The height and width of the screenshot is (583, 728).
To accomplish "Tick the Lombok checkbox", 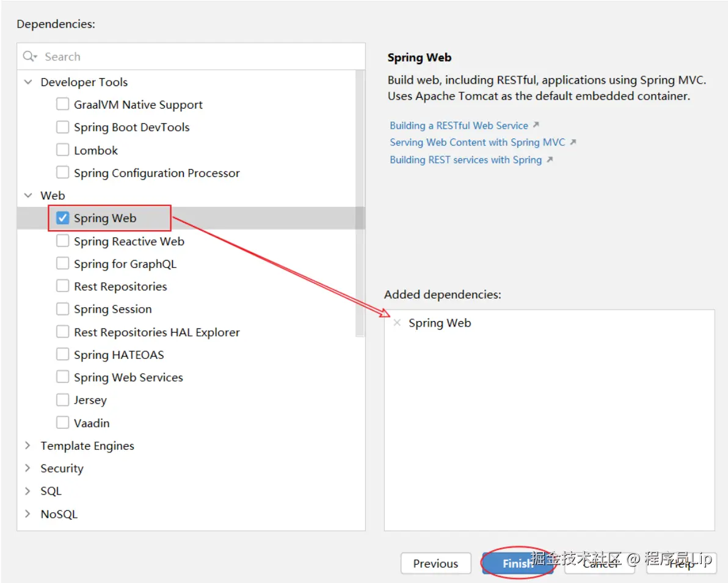I will [x=63, y=150].
